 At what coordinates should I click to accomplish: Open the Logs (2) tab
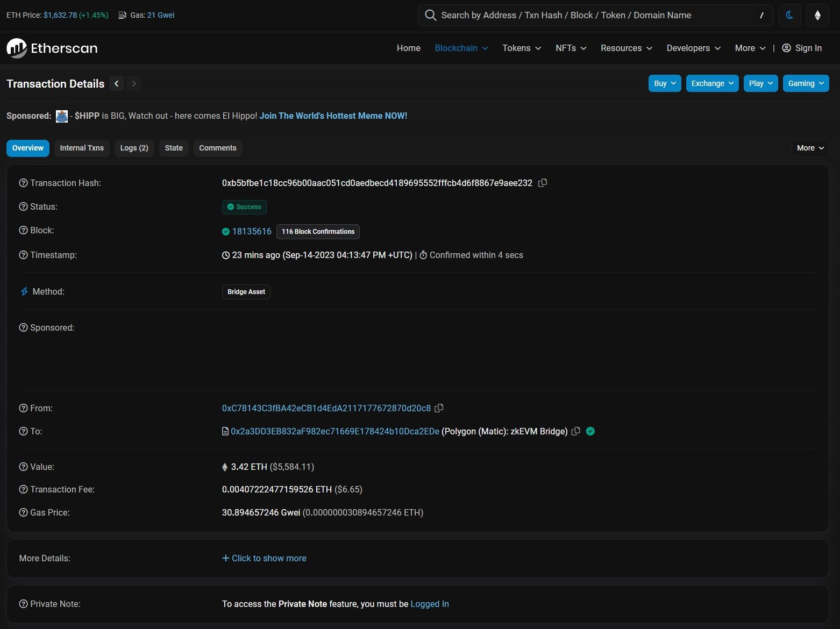click(134, 148)
